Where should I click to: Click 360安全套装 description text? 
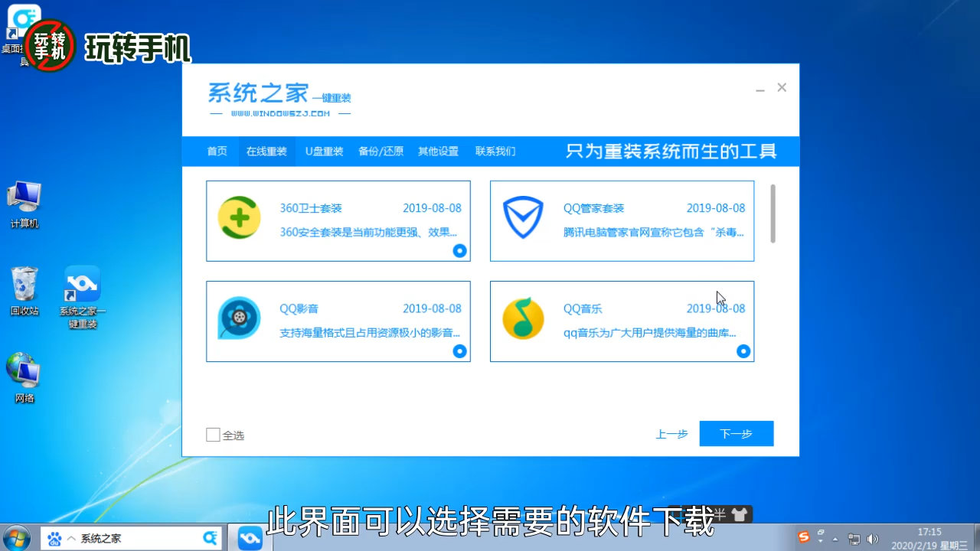368,232
